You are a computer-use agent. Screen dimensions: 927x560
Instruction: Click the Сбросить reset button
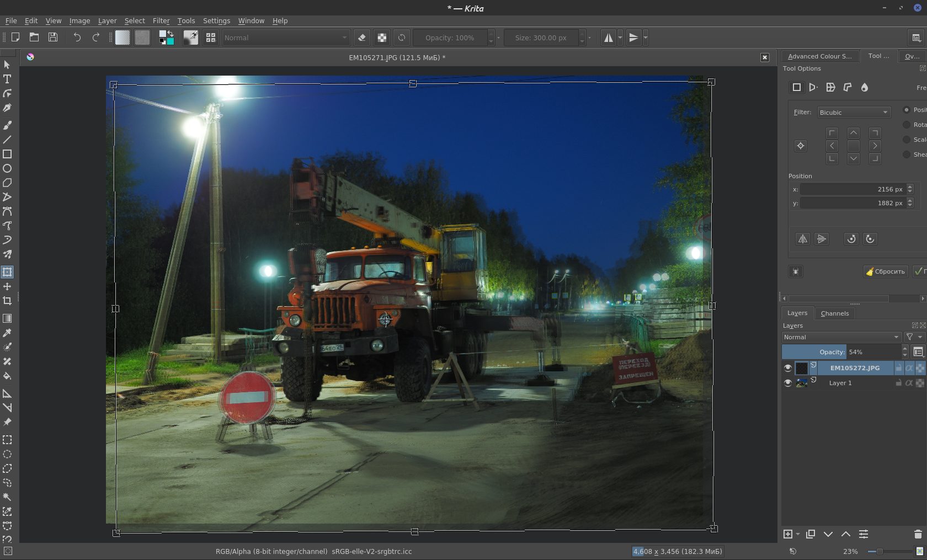click(x=886, y=271)
